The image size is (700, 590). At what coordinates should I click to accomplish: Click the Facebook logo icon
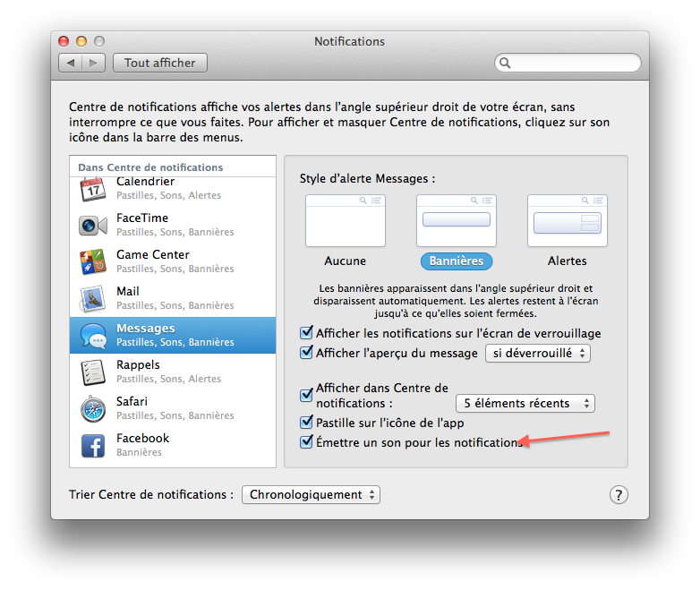93,446
